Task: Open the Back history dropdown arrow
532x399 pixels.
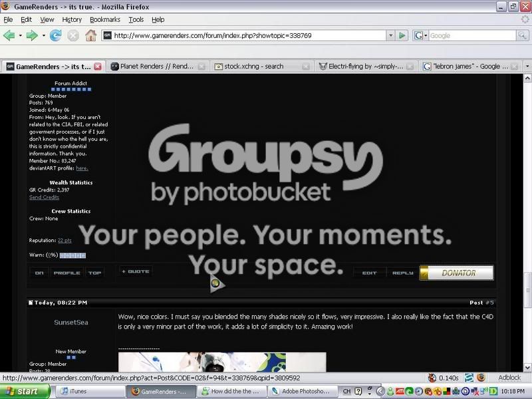Action: (x=21, y=35)
